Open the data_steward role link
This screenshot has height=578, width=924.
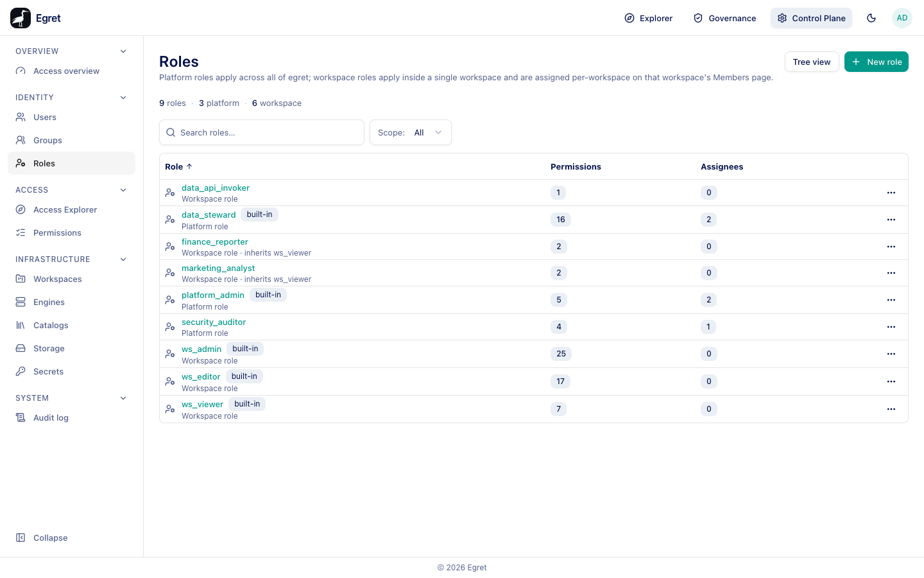click(x=209, y=215)
